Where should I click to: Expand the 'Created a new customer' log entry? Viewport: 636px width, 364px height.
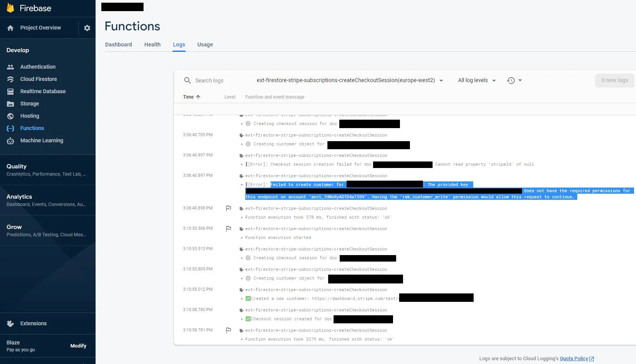pos(242,298)
